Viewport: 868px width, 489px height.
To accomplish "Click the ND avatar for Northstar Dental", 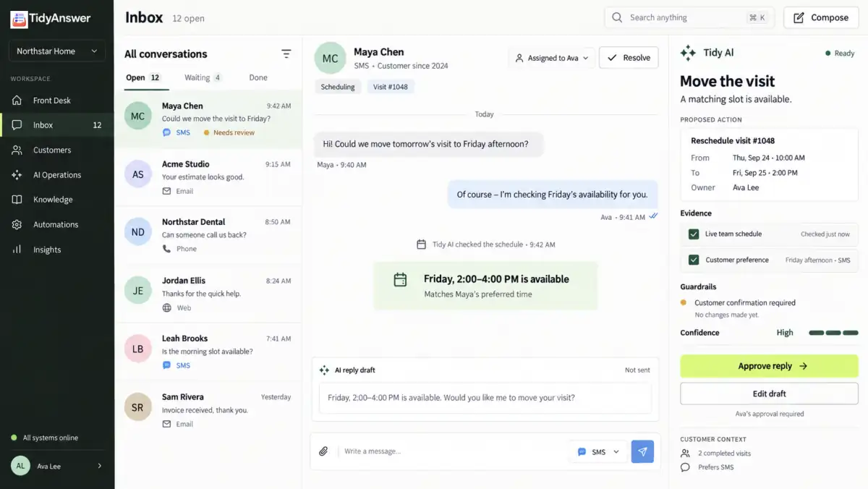I will 138,232.
